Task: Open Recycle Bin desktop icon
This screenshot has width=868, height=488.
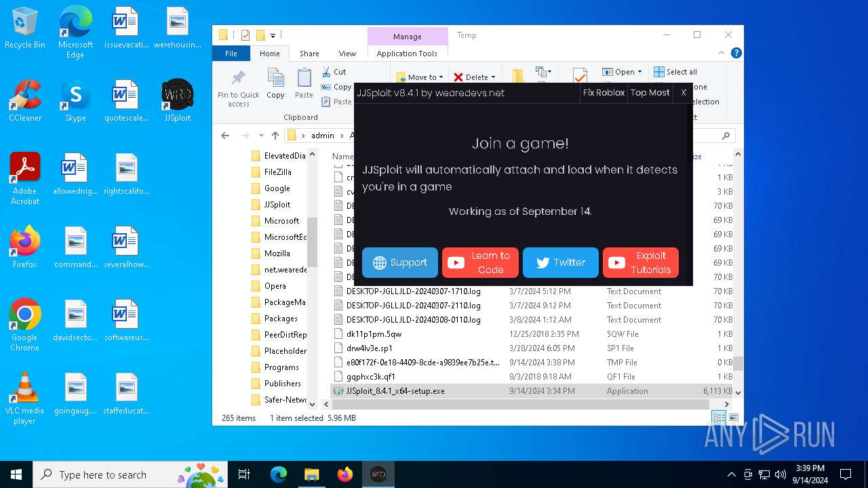Action: click(25, 29)
